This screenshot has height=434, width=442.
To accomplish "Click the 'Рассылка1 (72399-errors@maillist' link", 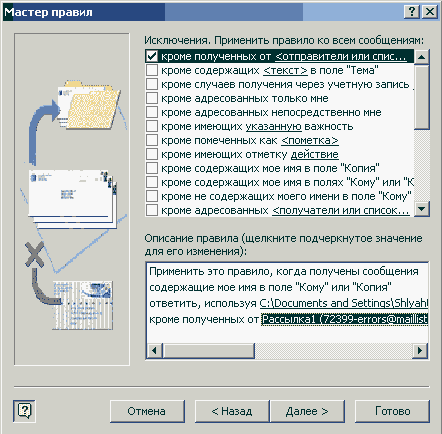I will click(x=345, y=319).
